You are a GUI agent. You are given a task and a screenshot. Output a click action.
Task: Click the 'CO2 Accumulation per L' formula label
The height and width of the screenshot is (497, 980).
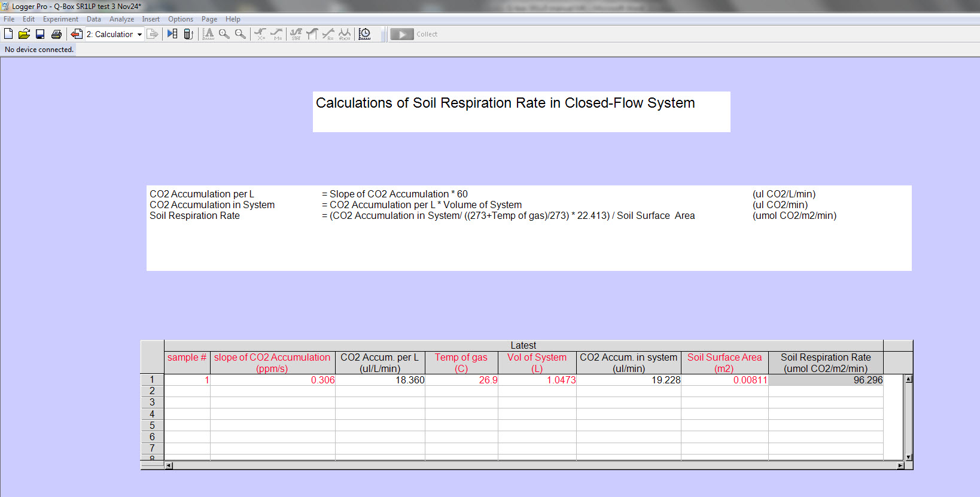pos(202,194)
